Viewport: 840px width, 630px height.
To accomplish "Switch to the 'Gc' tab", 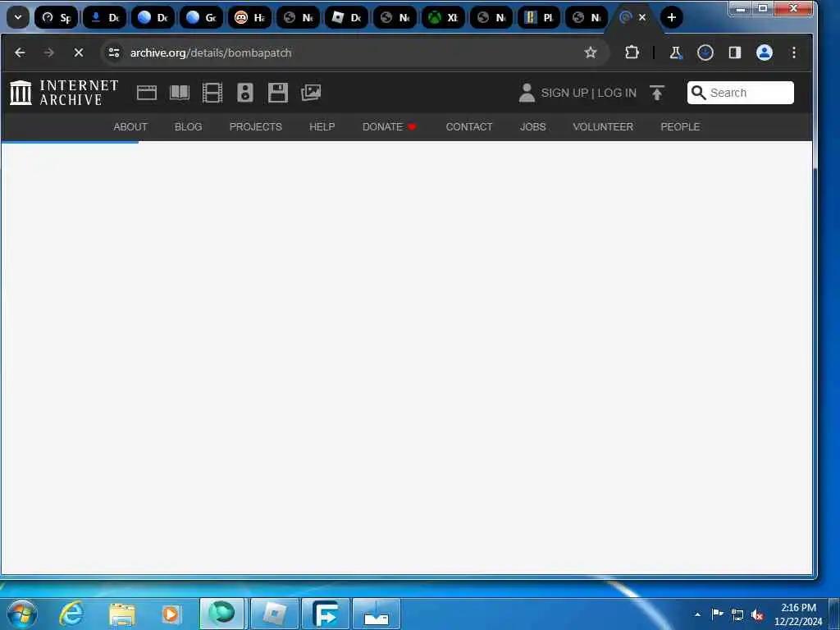I will [202, 18].
